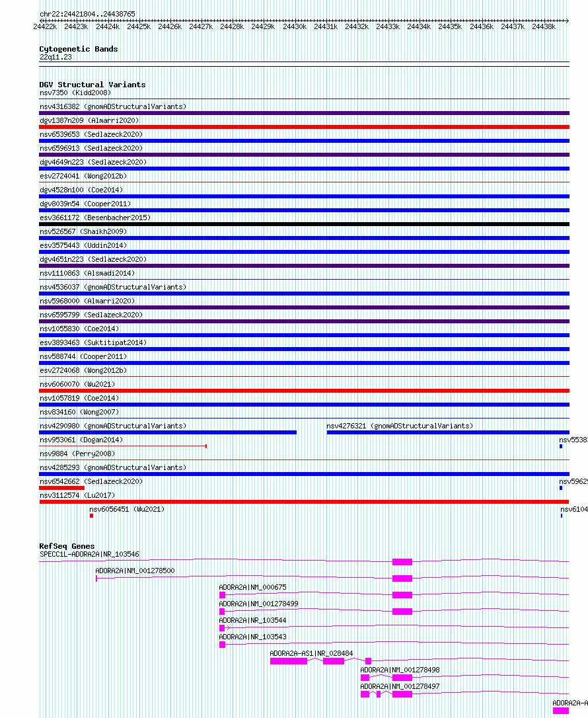
Task: Select the 24438k ruler label
Action: coord(544,27)
